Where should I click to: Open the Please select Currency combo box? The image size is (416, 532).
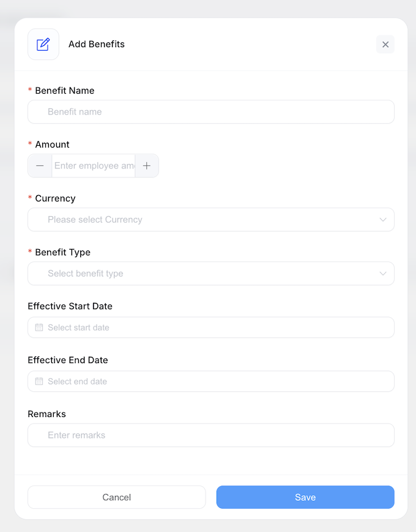pos(202,220)
